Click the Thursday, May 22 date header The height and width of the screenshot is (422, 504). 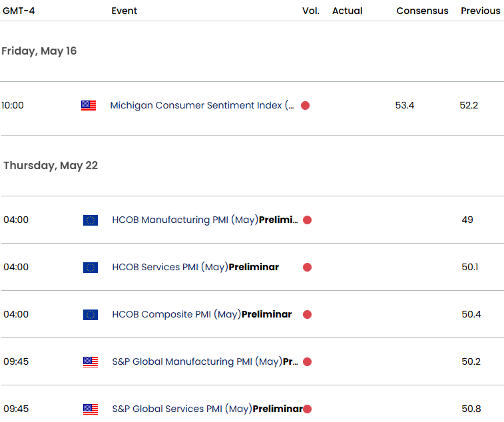point(51,166)
